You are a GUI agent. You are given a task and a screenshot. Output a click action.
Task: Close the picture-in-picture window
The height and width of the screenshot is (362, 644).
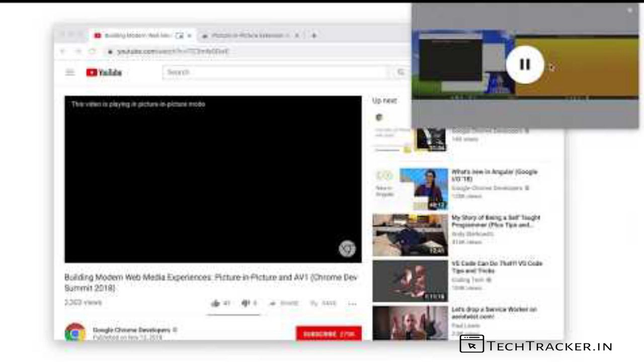coord(629,11)
